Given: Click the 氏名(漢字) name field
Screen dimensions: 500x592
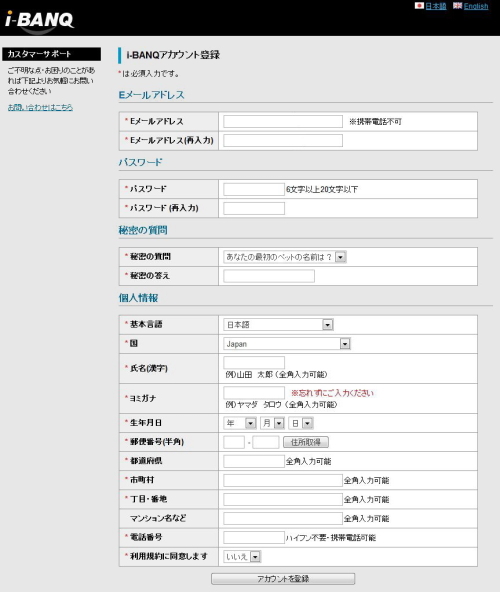Looking at the screenshot, I should (x=254, y=362).
